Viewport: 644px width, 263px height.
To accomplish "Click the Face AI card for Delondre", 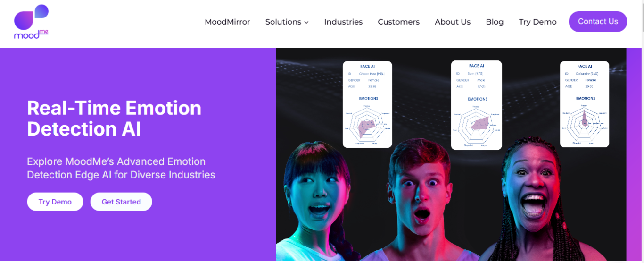I will [585, 104].
